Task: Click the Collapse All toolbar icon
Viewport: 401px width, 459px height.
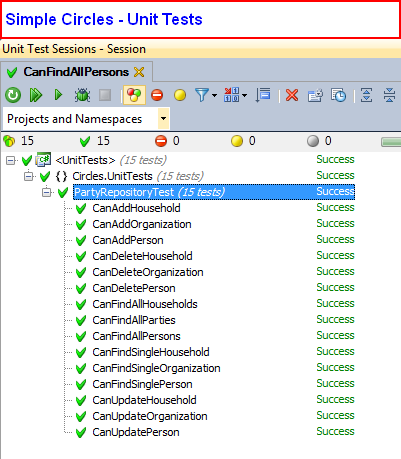Action: pyautogui.click(x=389, y=95)
